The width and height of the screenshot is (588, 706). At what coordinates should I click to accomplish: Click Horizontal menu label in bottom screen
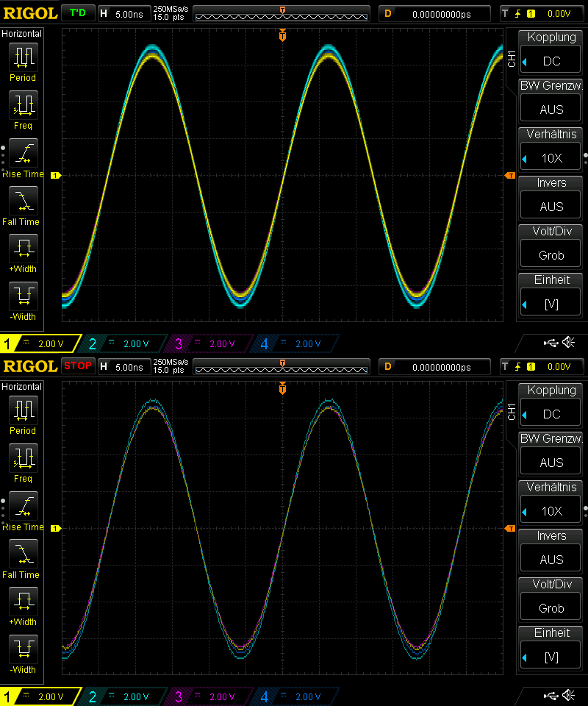click(21, 387)
